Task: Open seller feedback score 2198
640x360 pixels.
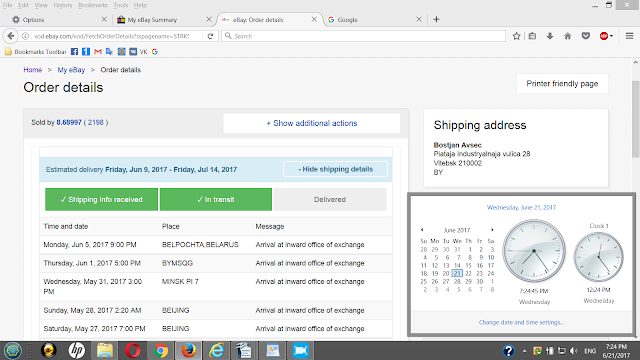Action: (x=96, y=122)
